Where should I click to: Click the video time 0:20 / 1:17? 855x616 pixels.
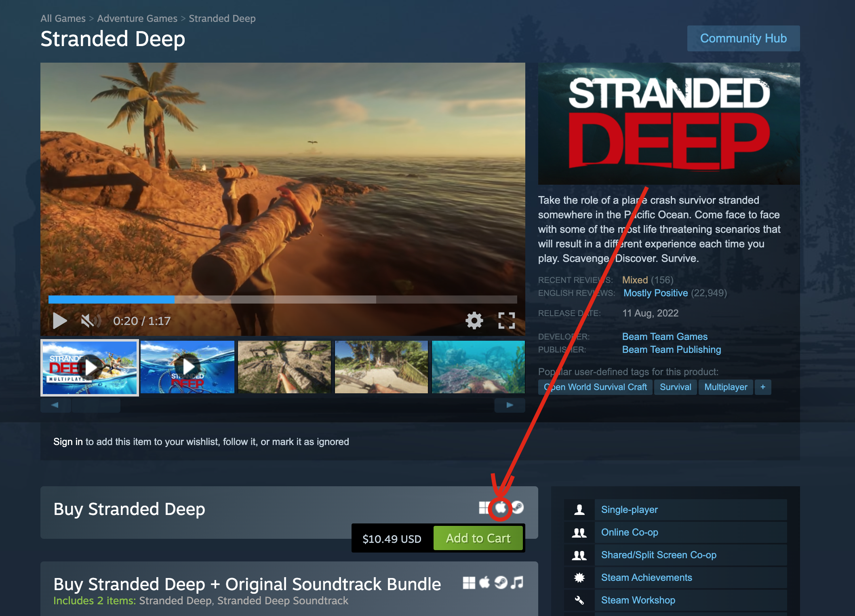142,321
